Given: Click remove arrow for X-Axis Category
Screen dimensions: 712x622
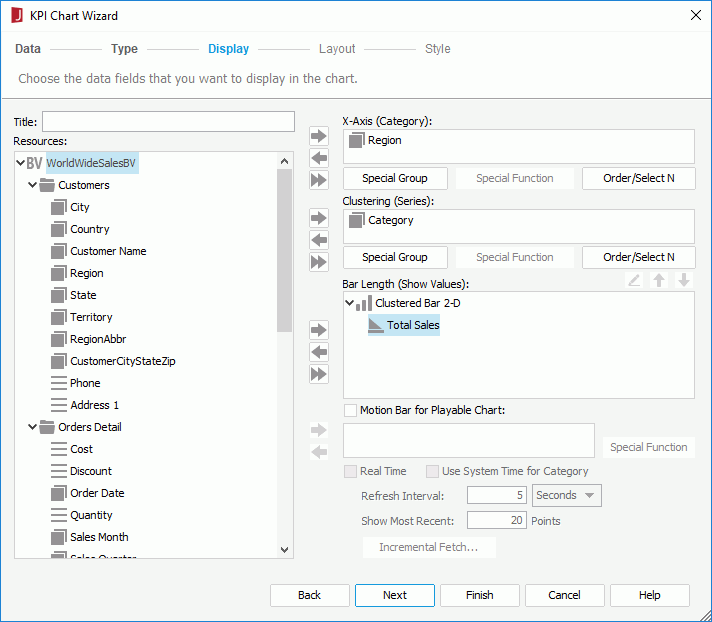Looking at the screenshot, I should [x=319, y=158].
